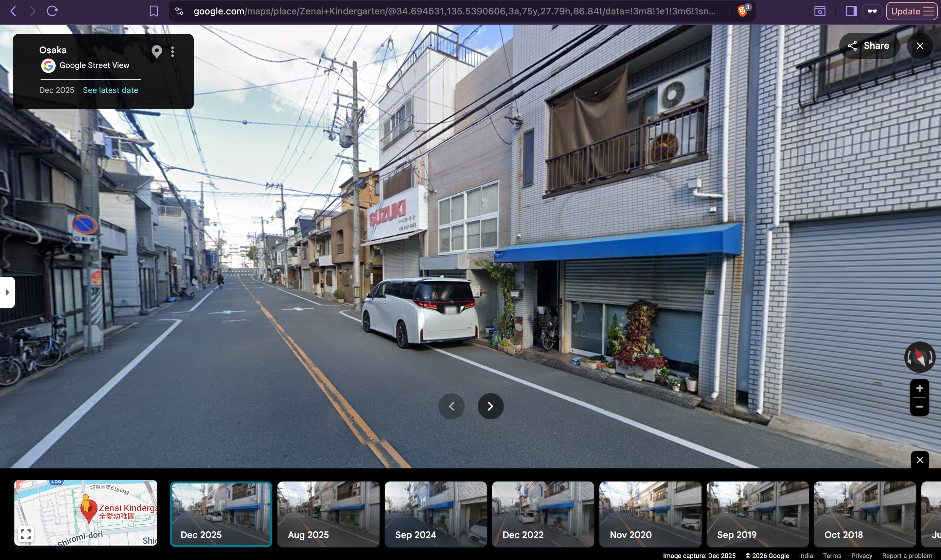Click the browser forward arrow
This screenshot has height=560, width=941.
tap(32, 11)
